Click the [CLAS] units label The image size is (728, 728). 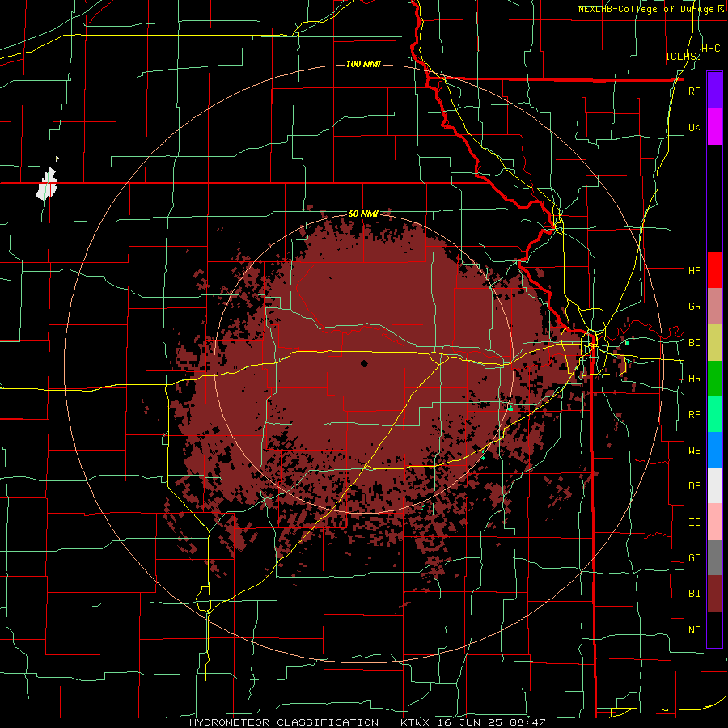pos(684,56)
